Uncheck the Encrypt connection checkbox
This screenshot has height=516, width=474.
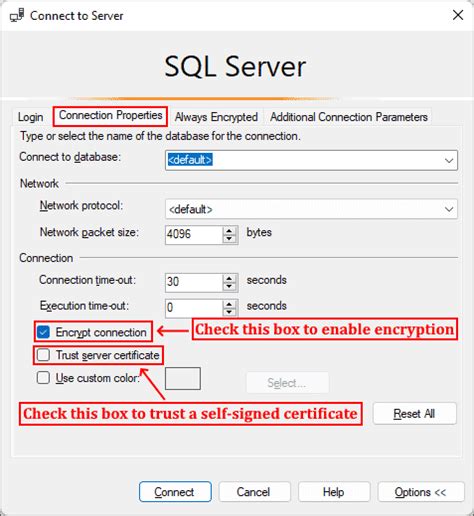coord(43,332)
